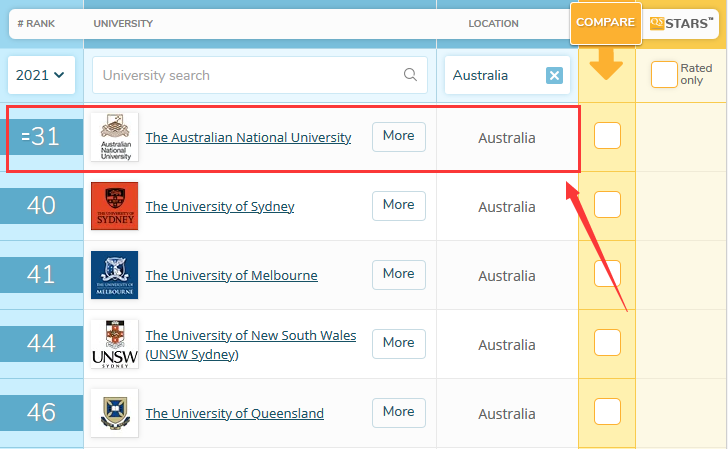The height and width of the screenshot is (449, 728).
Task: Click the Australian National University logo
Action: click(114, 137)
